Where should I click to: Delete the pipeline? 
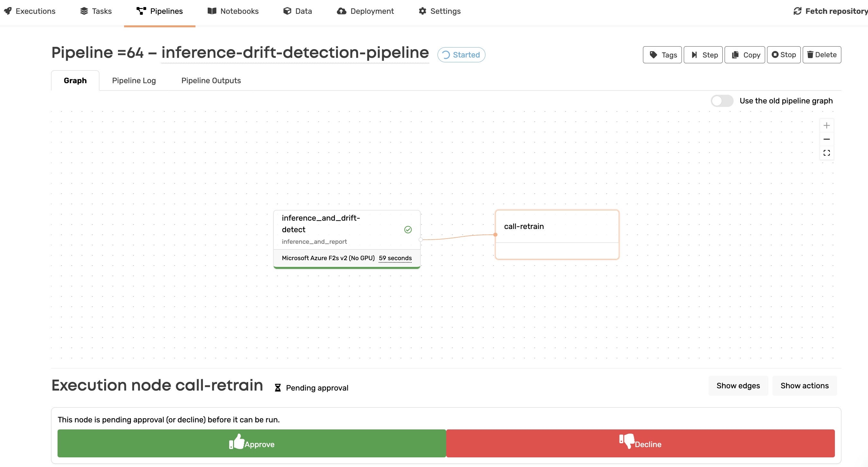pyautogui.click(x=821, y=55)
